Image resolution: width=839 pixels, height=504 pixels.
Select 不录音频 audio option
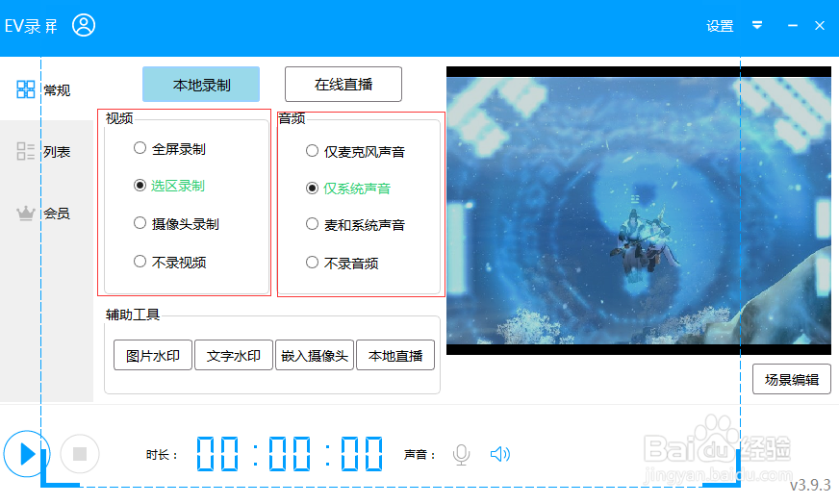coord(342,263)
